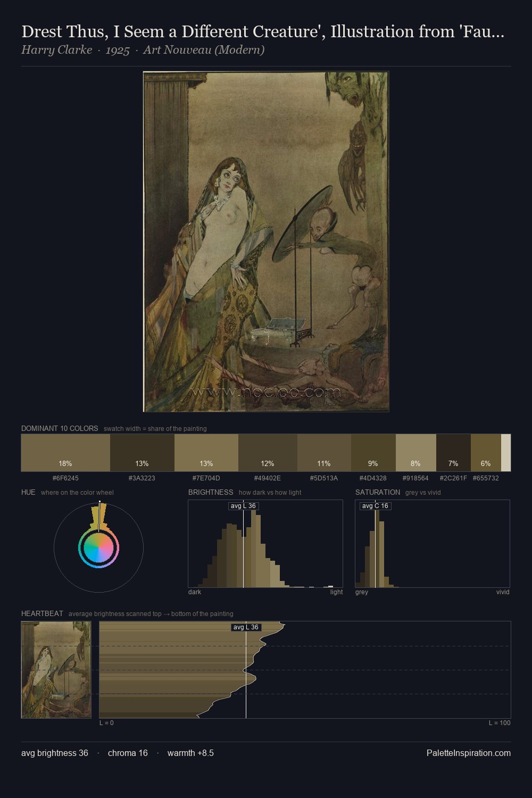Click the hex code #3A3223 text
532x798 pixels.
142,478
